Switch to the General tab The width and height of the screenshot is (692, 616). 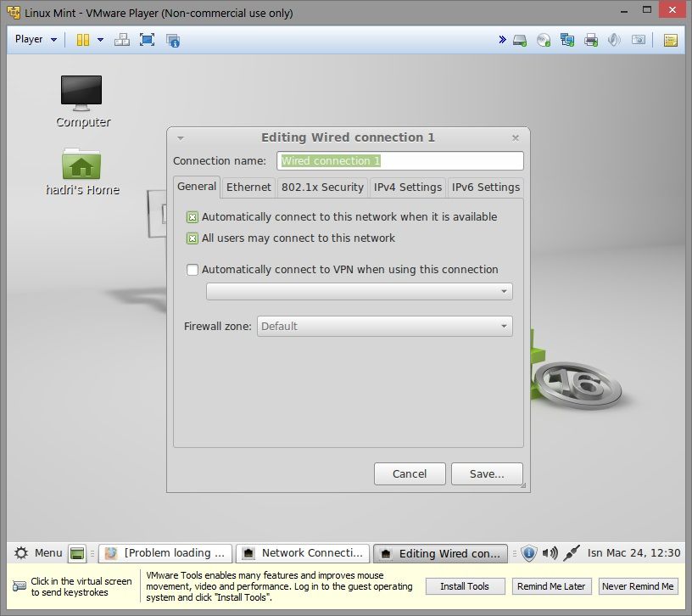click(x=197, y=187)
